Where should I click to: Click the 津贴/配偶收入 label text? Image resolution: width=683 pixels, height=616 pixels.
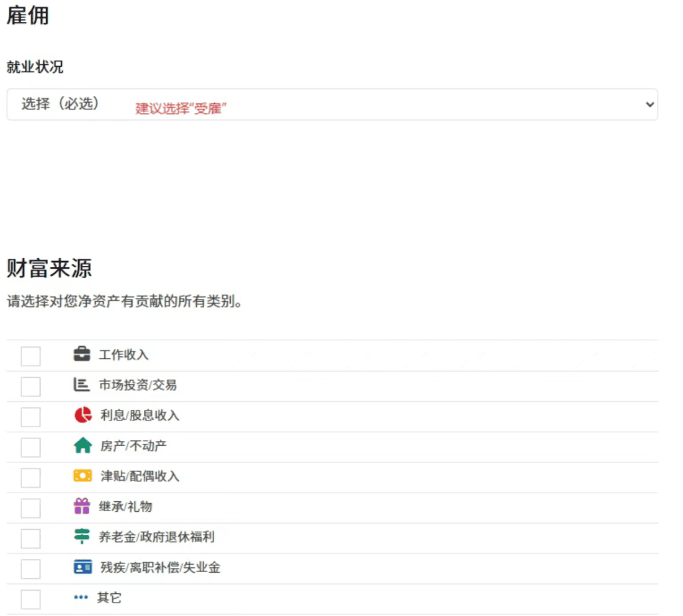[x=140, y=476]
